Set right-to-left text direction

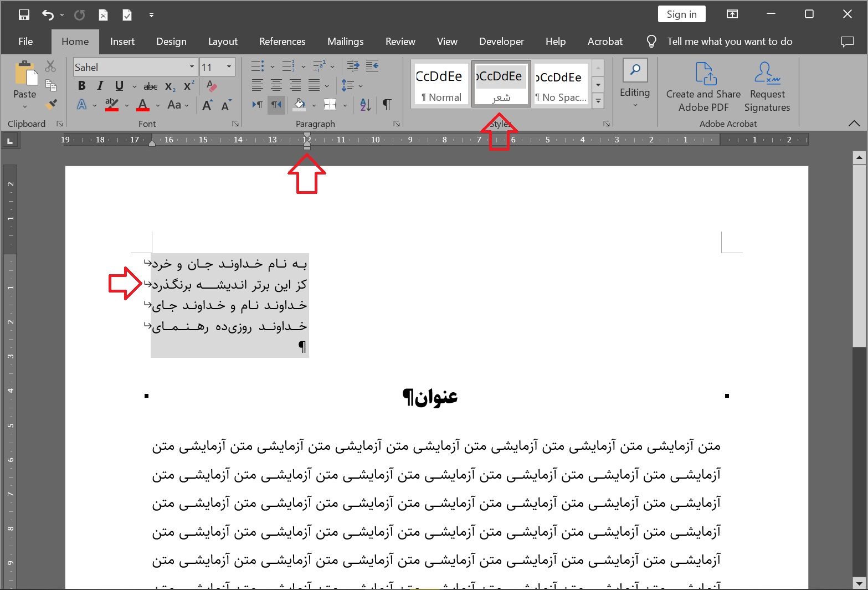[x=276, y=104]
